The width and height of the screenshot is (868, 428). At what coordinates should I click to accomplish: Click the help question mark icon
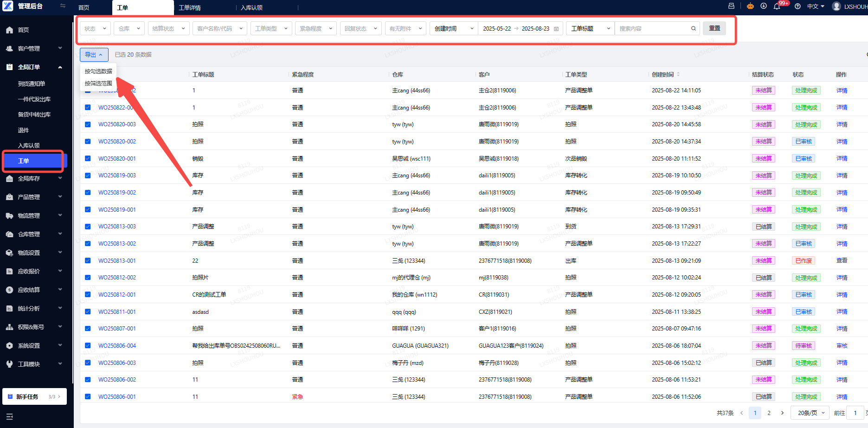pyautogui.click(x=797, y=6)
